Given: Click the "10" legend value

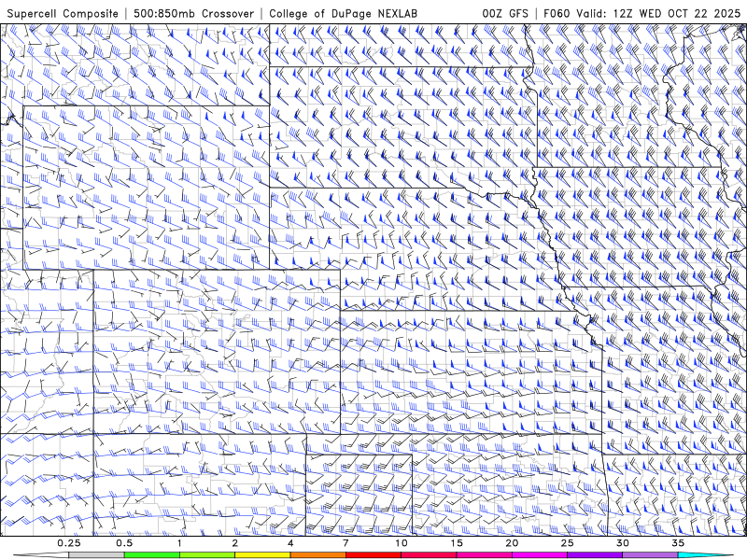Looking at the screenshot, I should (x=402, y=543).
